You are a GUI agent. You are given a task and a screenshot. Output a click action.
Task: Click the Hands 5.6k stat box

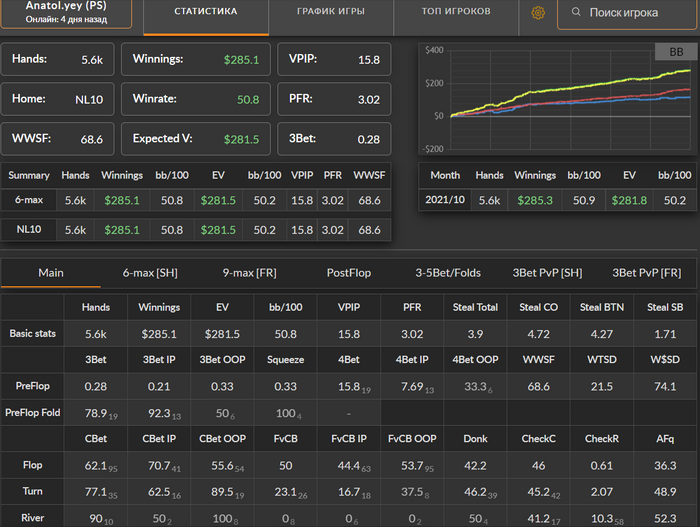[58, 59]
